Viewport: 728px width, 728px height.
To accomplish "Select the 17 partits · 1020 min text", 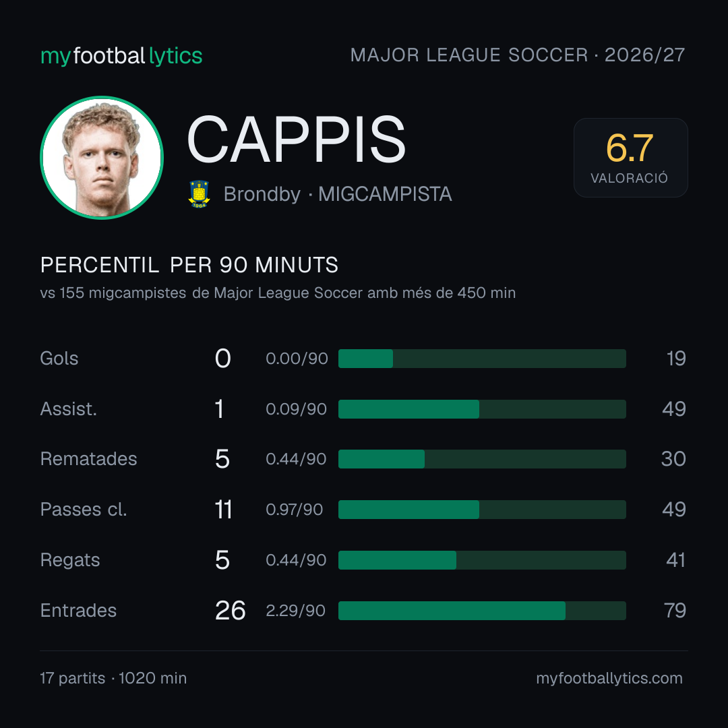I will coord(113,678).
